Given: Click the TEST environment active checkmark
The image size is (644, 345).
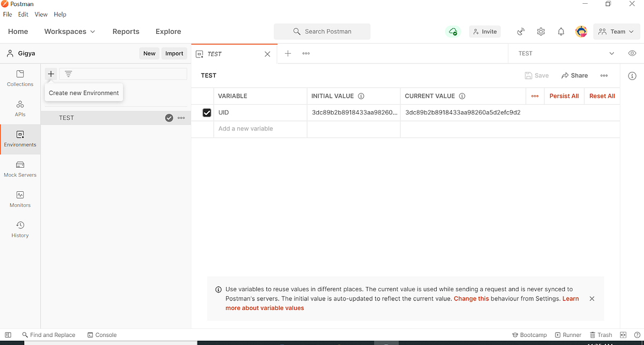Looking at the screenshot, I should (x=169, y=118).
